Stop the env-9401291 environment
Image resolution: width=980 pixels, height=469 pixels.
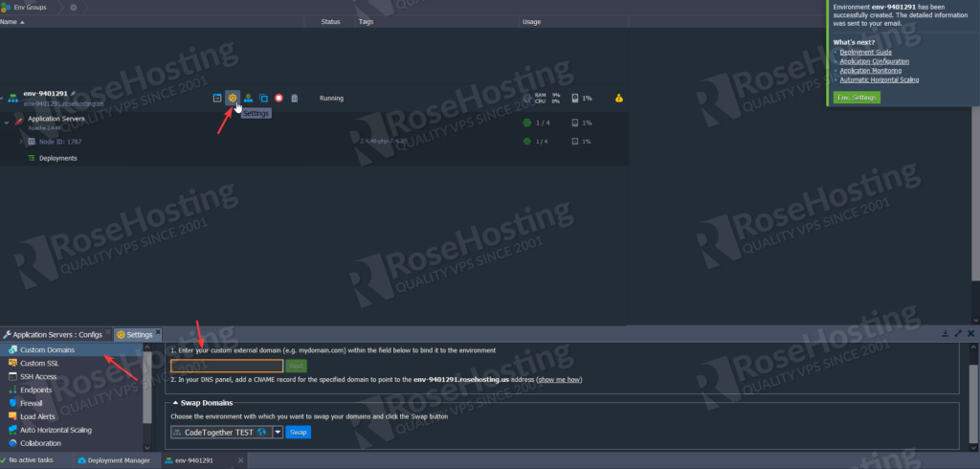pos(278,99)
